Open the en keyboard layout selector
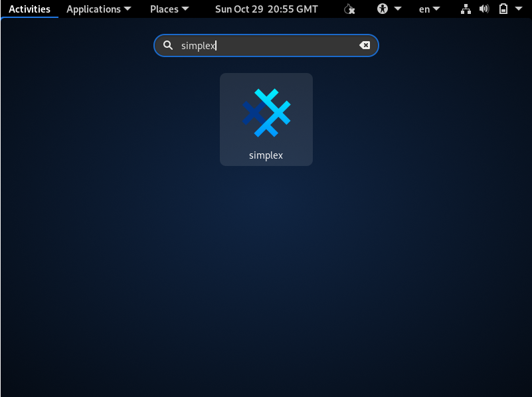The width and height of the screenshot is (532, 397). point(429,9)
